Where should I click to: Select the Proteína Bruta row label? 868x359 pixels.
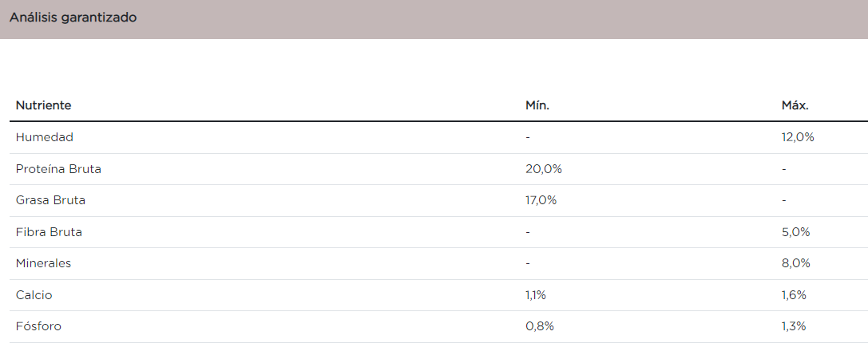(58, 169)
